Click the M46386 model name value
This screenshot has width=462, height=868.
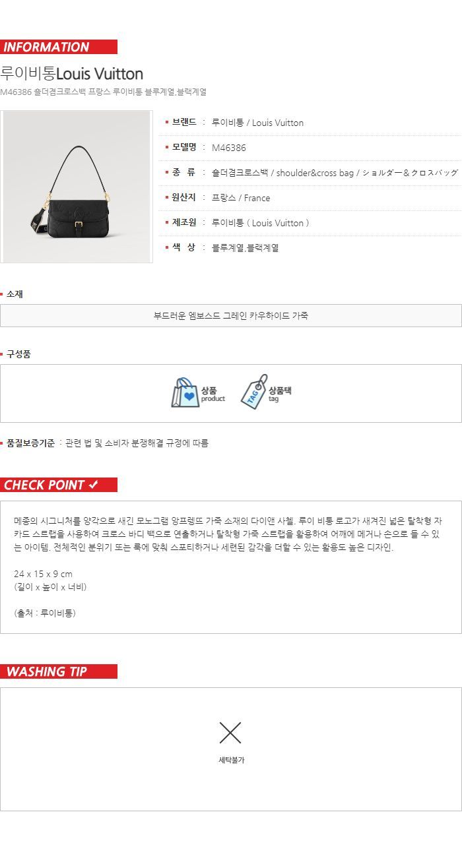229,148
